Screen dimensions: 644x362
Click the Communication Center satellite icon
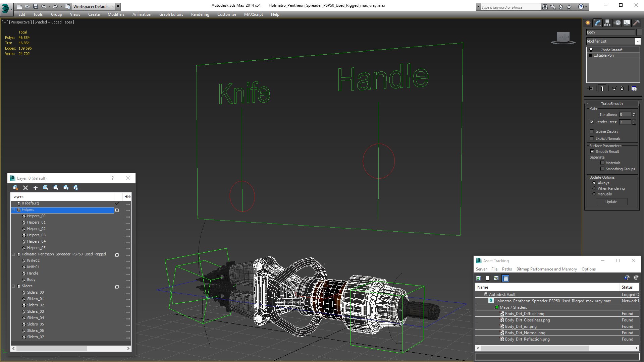point(561,7)
